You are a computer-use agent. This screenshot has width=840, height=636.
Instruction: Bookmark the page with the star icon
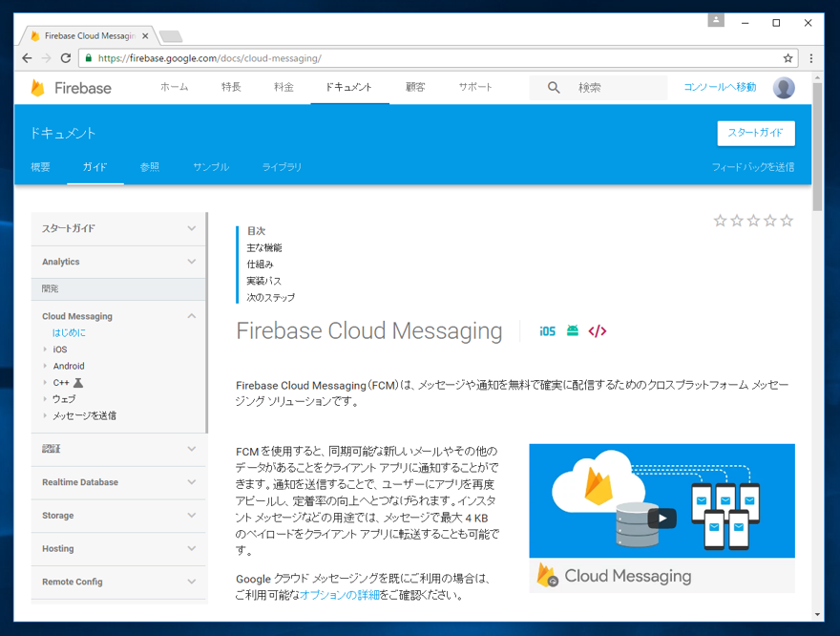[787, 58]
